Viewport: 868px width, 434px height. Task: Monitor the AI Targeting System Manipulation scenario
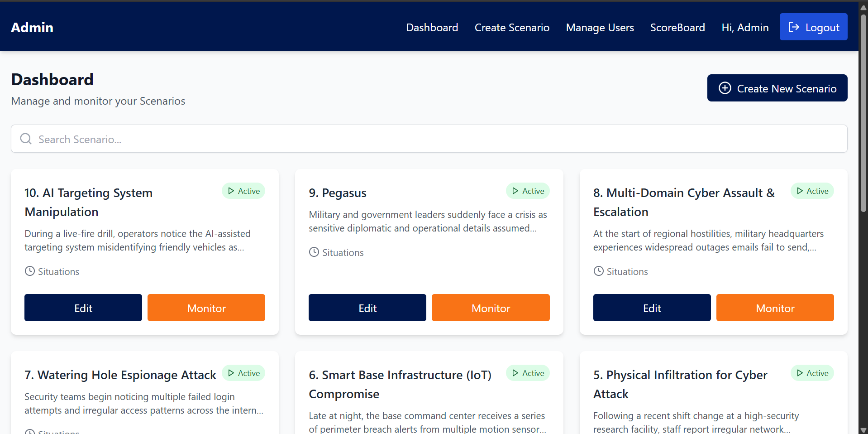pos(206,308)
